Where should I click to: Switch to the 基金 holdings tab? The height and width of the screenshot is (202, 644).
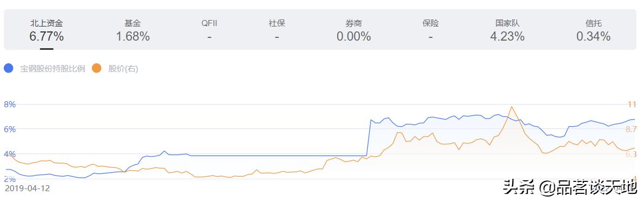[x=133, y=30]
